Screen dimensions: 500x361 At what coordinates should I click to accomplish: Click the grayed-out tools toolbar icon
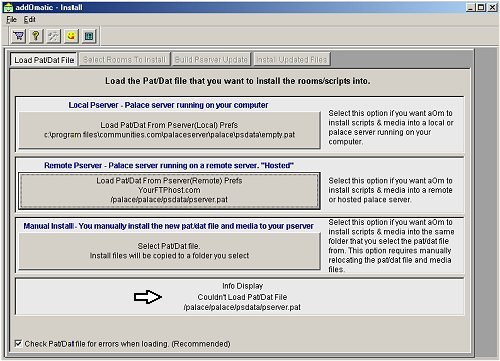tap(53, 36)
